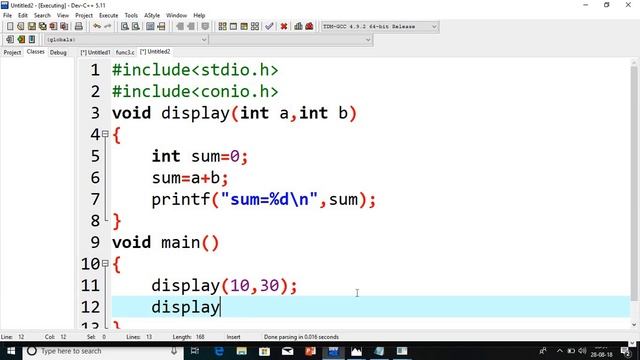
Task: Open the Execute menu
Action: (x=109, y=16)
